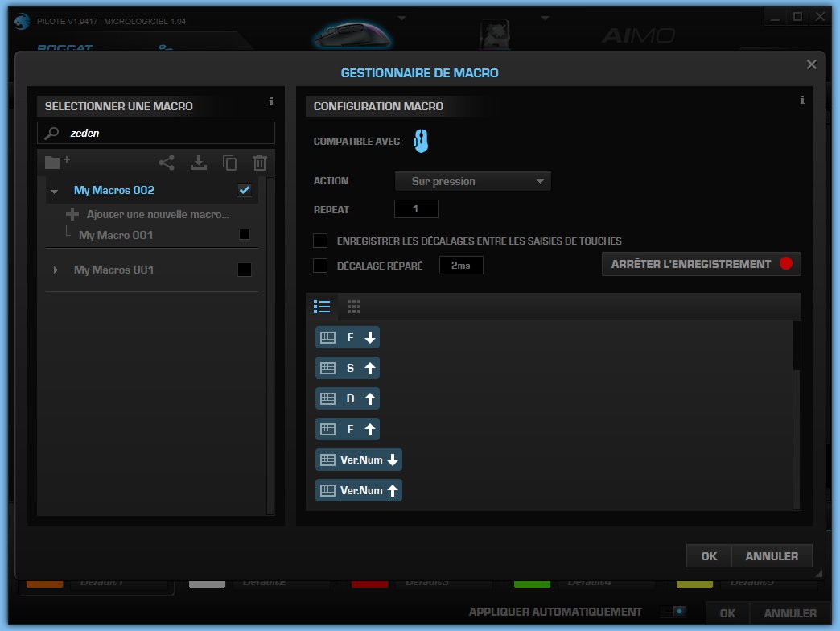Click the duplicate macro icon
This screenshot has width=840, height=631.
coord(229,162)
